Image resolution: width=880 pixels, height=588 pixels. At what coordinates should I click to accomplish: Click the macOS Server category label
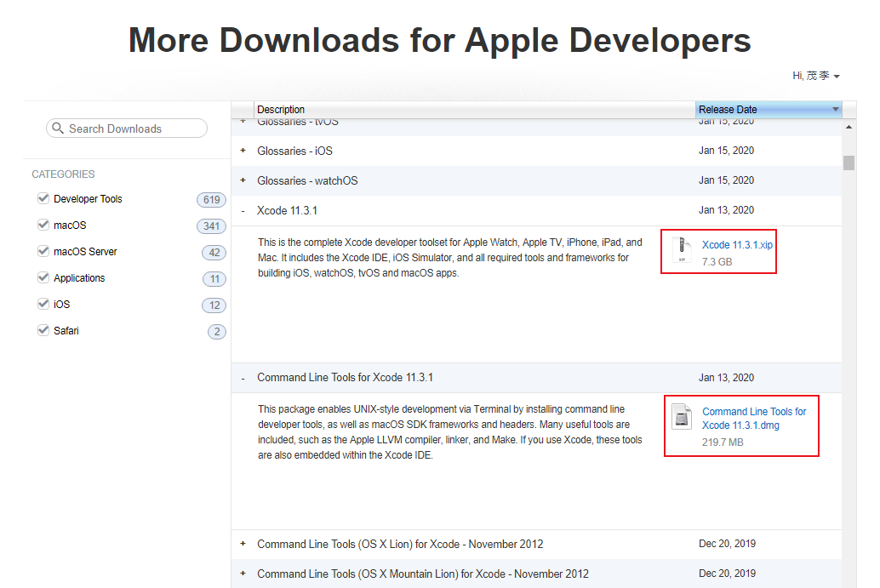(85, 251)
